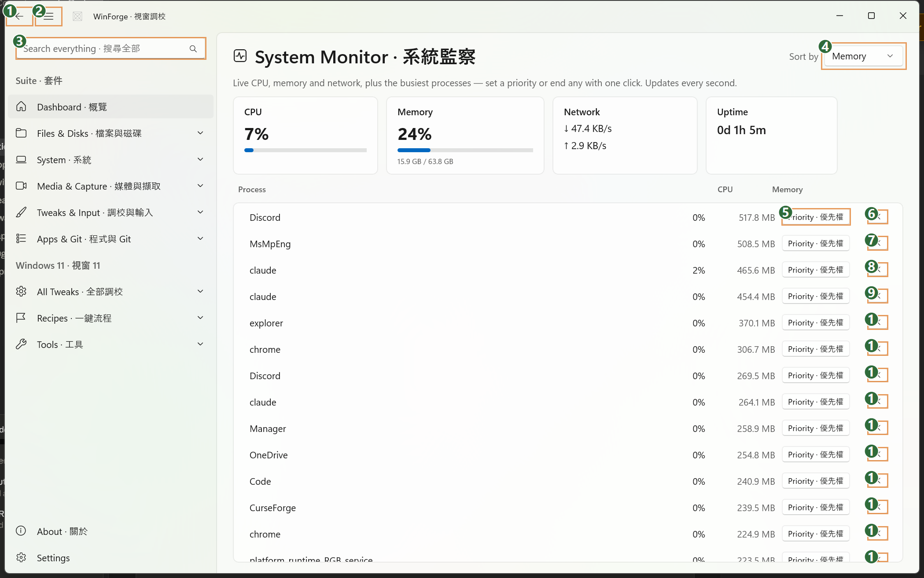Image resolution: width=924 pixels, height=578 pixels.
Task: Open the Dashboard home page
Action: pyautogui.click(x=110, y=107)
